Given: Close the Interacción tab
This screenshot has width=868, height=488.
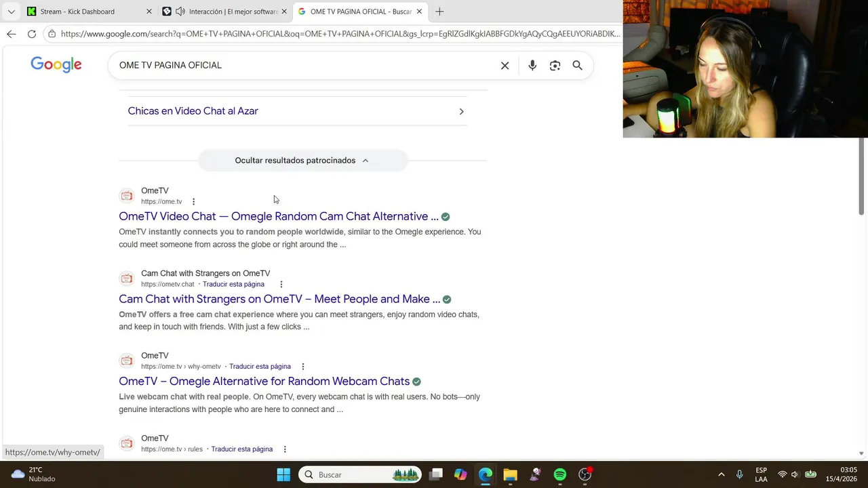Looking at the screenshot, I should click(x=285, y=12).
